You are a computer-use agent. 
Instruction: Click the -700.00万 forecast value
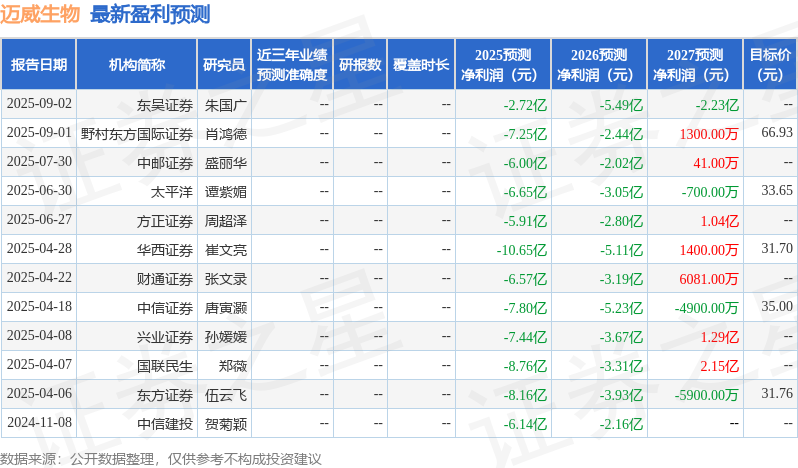[710, 192]
